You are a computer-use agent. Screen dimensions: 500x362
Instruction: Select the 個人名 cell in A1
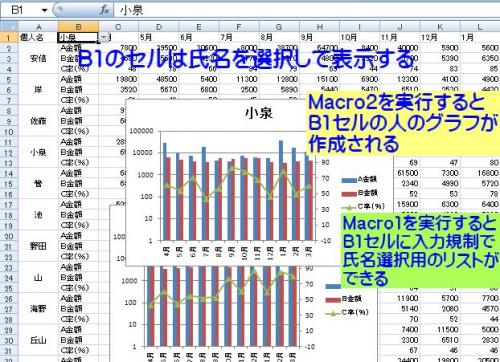click(38, 37)
